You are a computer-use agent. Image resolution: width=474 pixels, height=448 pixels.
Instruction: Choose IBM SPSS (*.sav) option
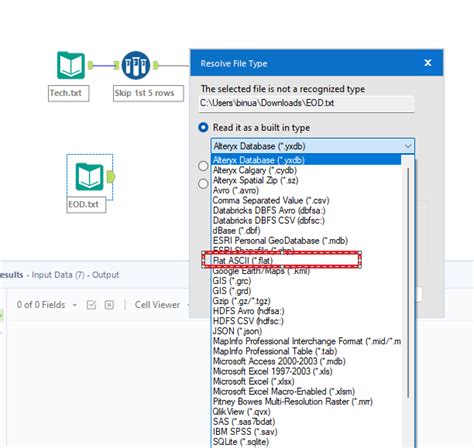pyautogui.click(x=306, y=432)
